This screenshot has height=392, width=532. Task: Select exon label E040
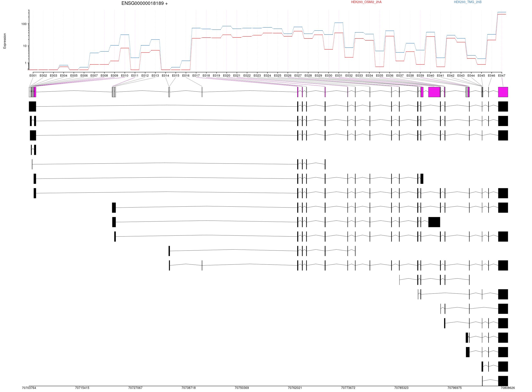430,76
